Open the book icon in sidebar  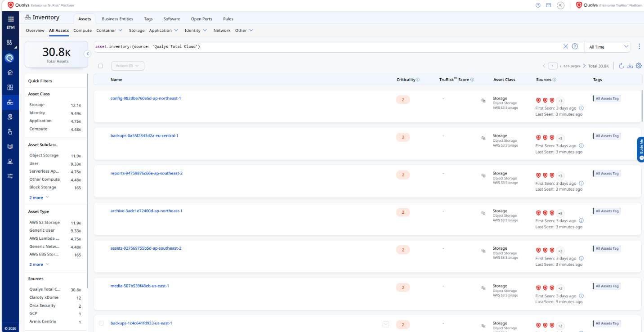(10, 147)
